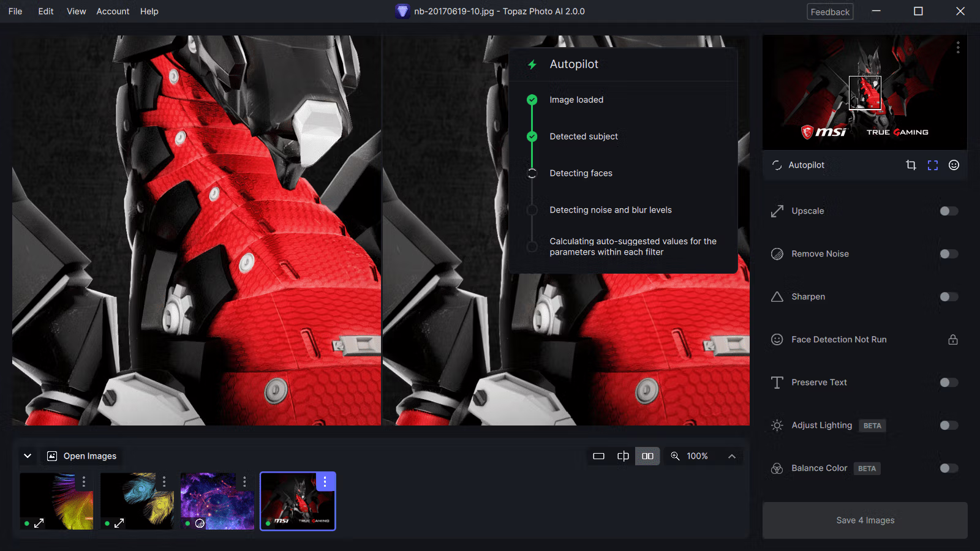This screenshot has height=551, width=980.
Task: Click the 100% zoom value
Action: pyautogui.click(x=697, y=456)
